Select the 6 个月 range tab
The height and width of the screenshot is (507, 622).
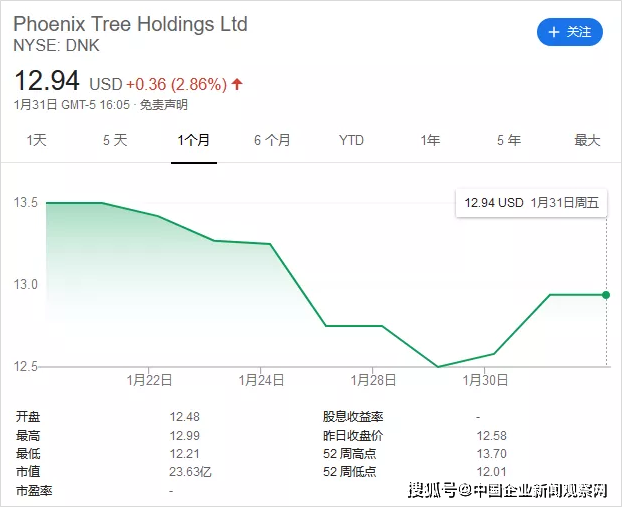coord(272,140)
